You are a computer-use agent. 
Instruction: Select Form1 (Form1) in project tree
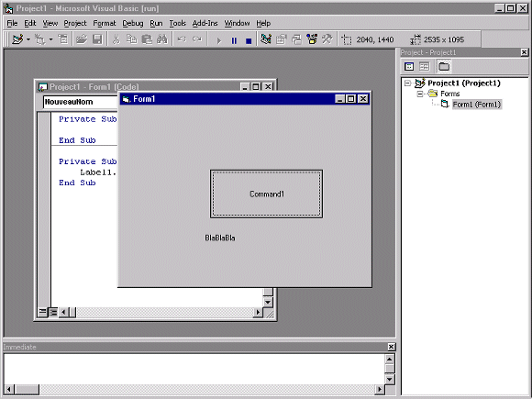click(x=477, y=105)
